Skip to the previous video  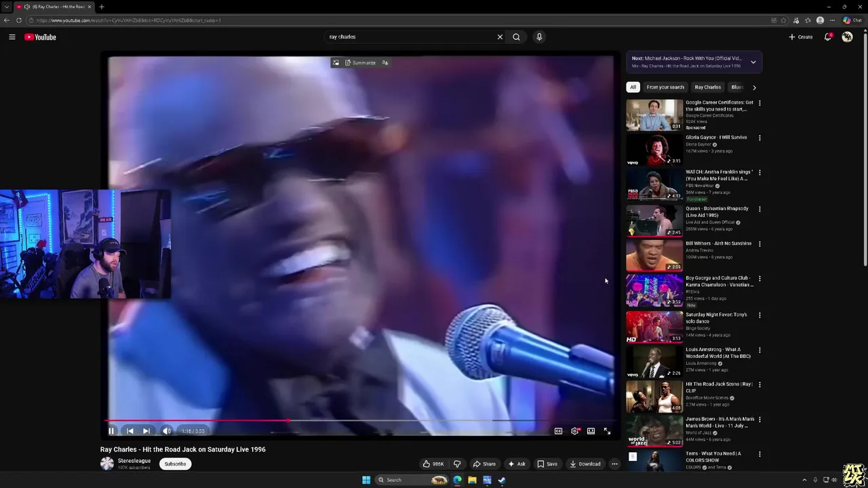[130, 431]
